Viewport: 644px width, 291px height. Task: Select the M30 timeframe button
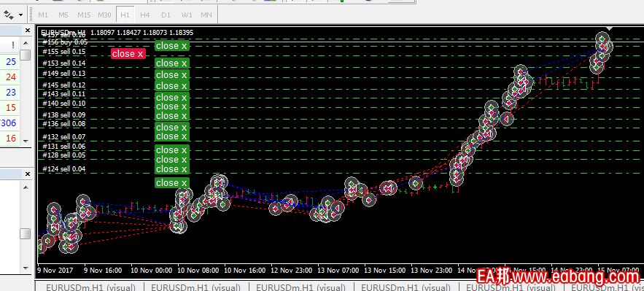point(104,15)
